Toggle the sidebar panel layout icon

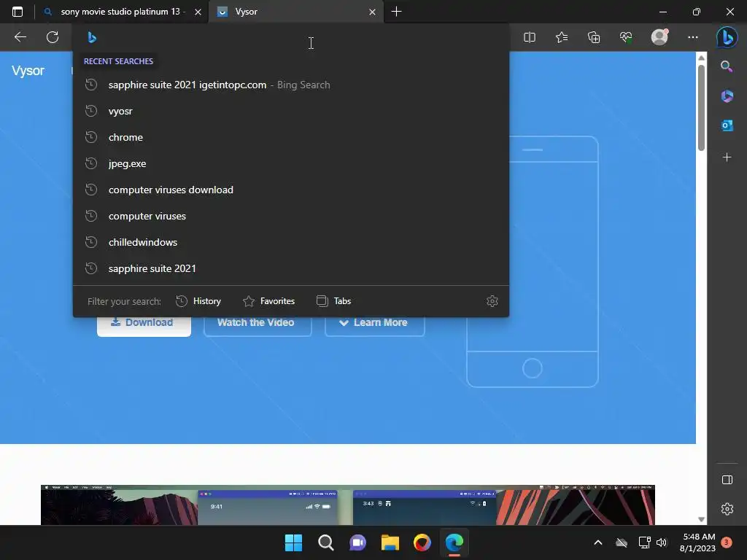point(727,480)
